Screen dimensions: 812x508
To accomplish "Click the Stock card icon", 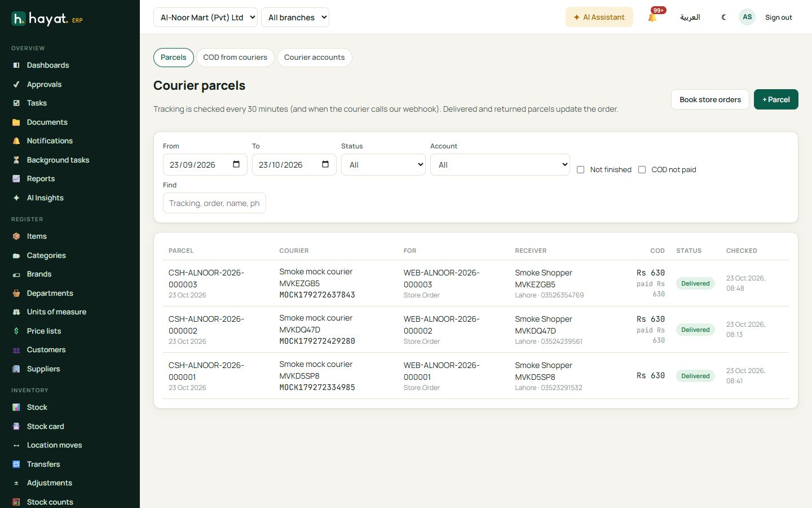I will tap(16, 427).
